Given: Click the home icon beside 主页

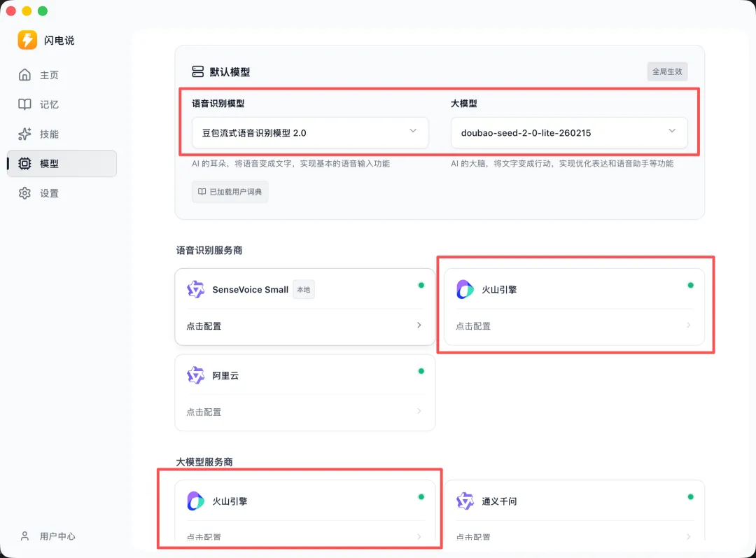Looking at the screenshot, I should pos(24,75).
